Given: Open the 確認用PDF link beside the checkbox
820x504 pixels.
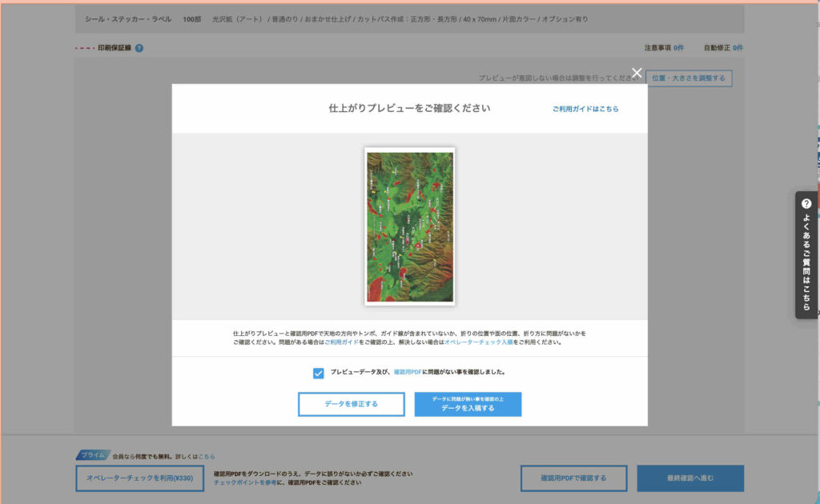Looking at the screenshot, I should click(408, 372).
